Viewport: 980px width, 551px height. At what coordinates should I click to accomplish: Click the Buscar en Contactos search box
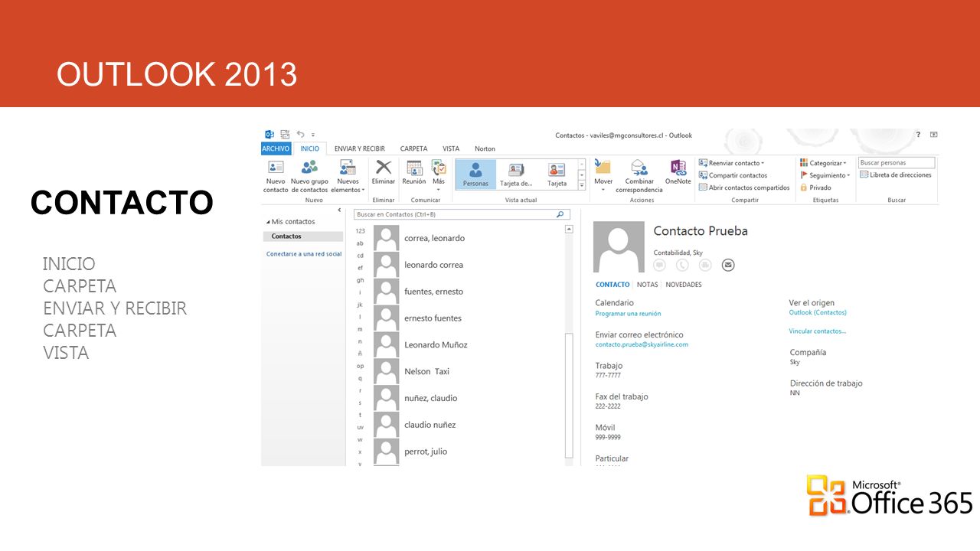click(462, 215)
